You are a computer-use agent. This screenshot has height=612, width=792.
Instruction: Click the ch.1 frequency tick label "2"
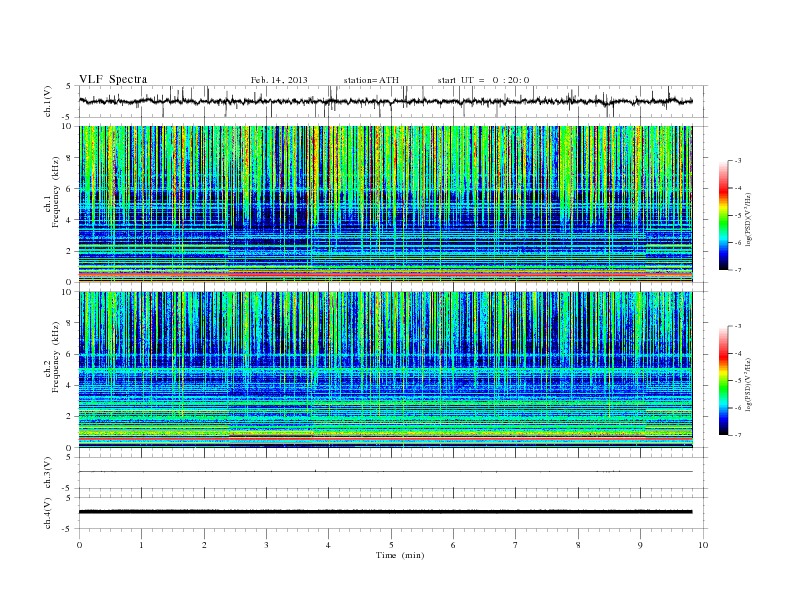tap(69, 251)
